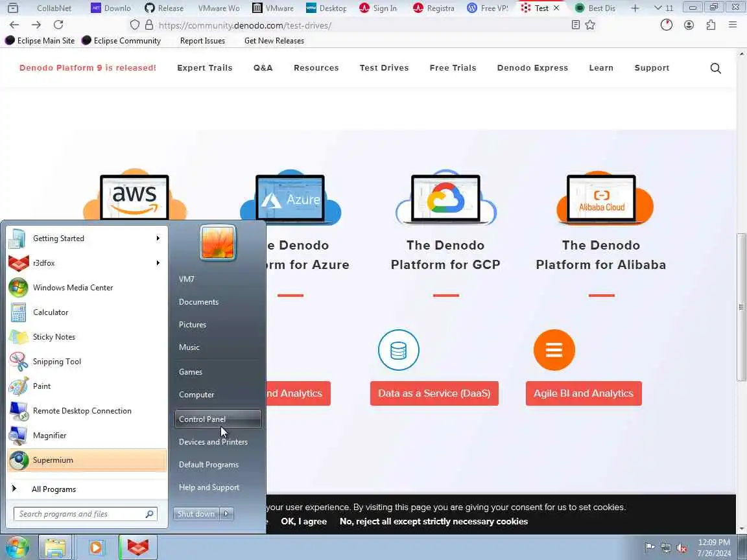747x560 pixels.
Task: Click the network tray icon
Action: (666, 548)
